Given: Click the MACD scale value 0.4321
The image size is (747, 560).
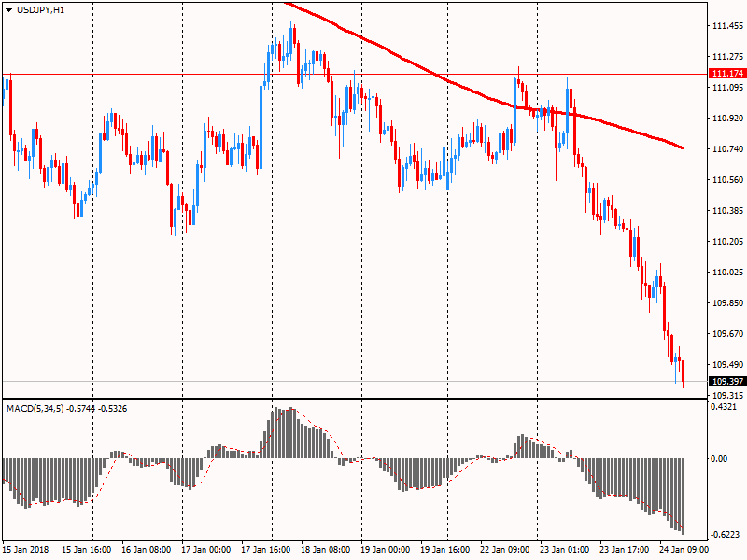Looking at the screenshot, I should pos(723,407).
